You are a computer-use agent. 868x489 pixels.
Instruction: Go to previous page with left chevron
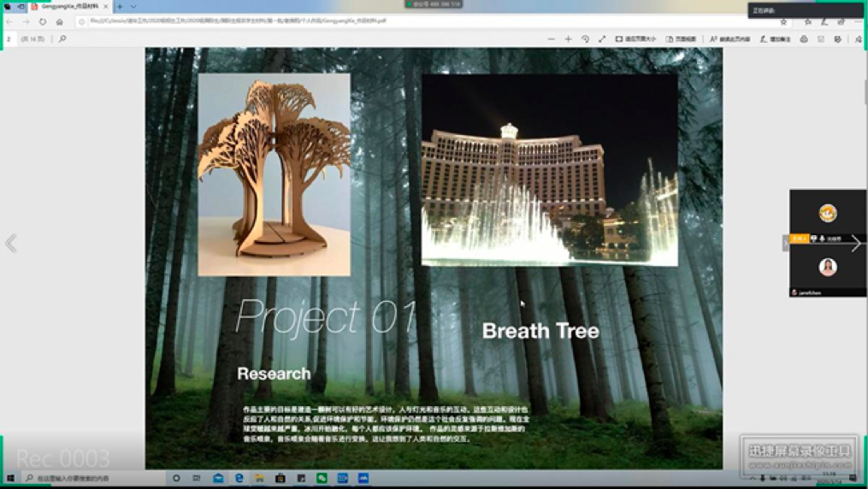point(11,244)
